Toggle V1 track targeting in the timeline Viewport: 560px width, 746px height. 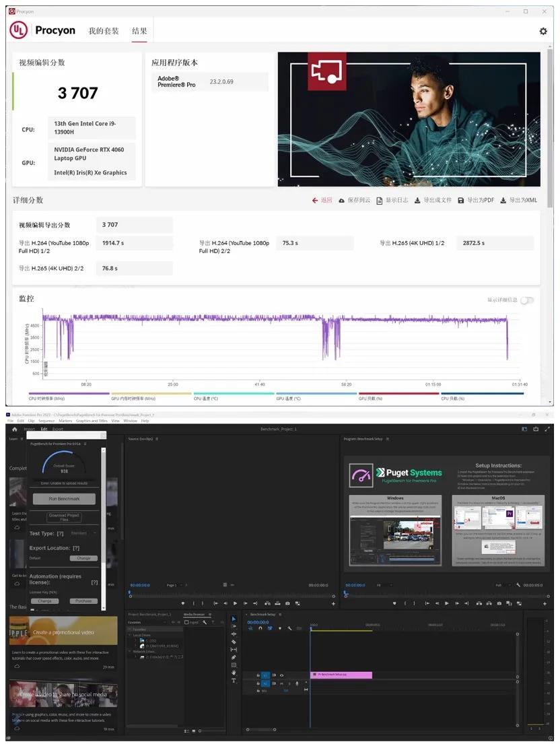click(266, 675)
